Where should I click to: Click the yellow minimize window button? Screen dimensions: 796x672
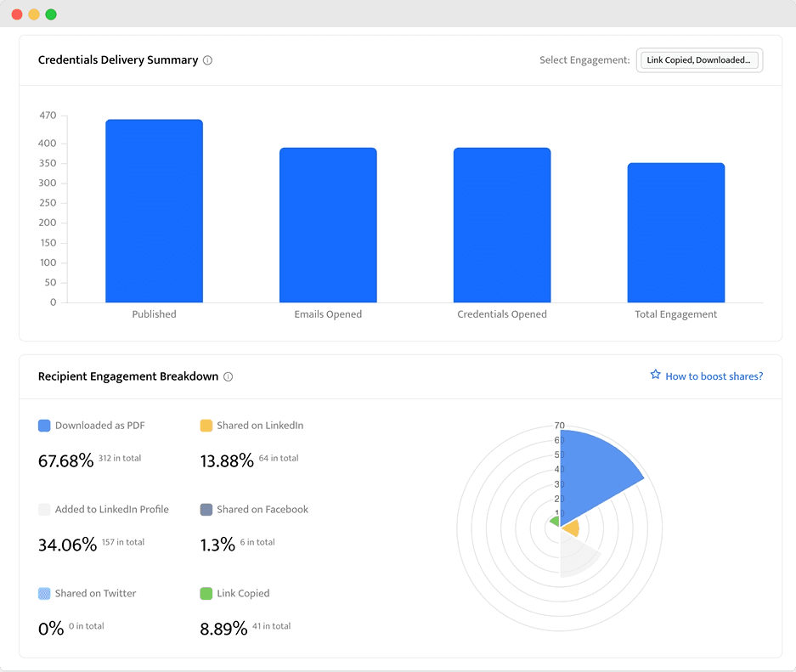pyautogui.click(x=34, y=14)
